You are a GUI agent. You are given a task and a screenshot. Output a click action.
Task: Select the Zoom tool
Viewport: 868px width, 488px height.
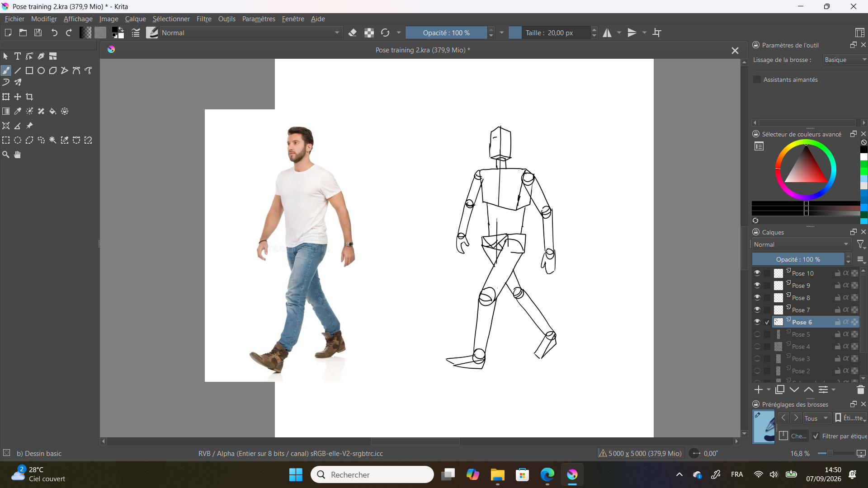coord(6,155)
